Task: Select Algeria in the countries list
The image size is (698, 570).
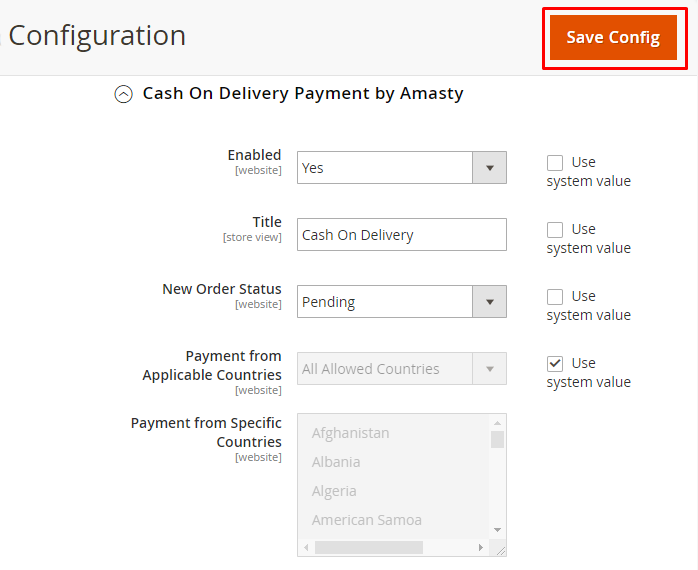Action: coord(334,491)
